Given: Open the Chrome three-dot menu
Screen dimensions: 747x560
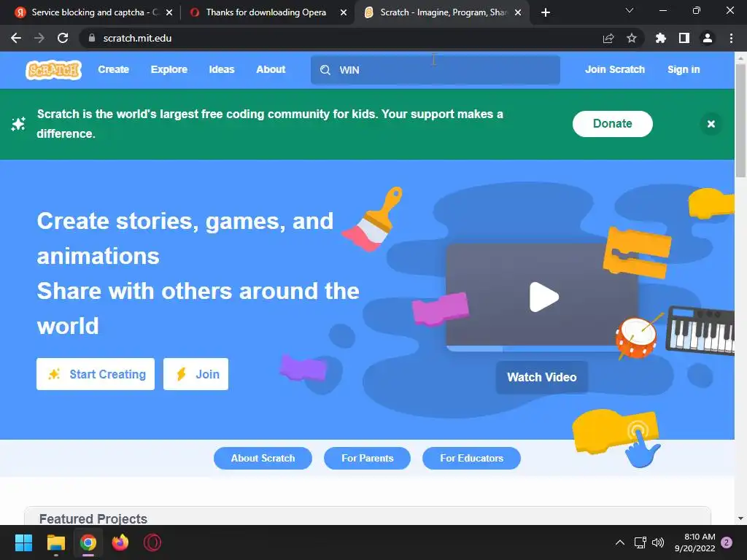Looking at the screenshot, I should pos(731,38).
